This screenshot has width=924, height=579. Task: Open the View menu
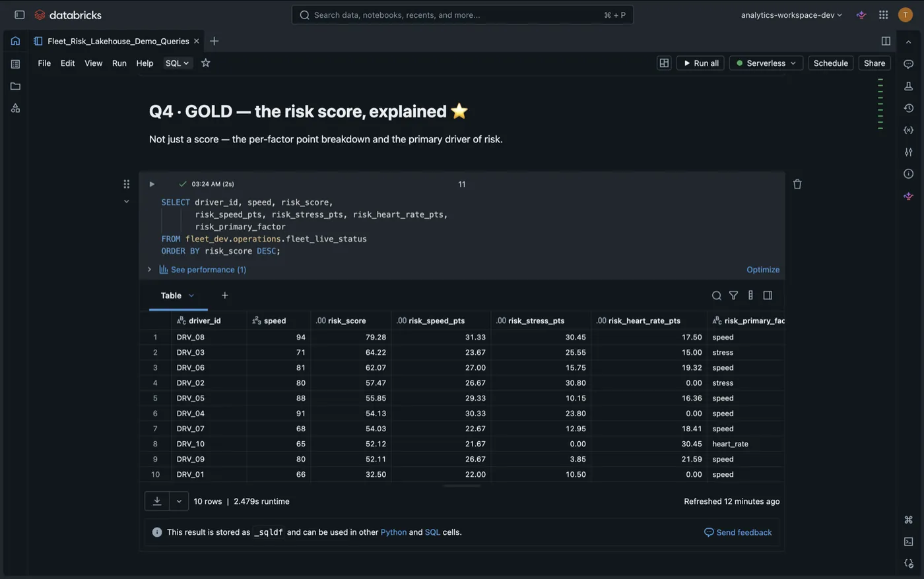point(93,63)
